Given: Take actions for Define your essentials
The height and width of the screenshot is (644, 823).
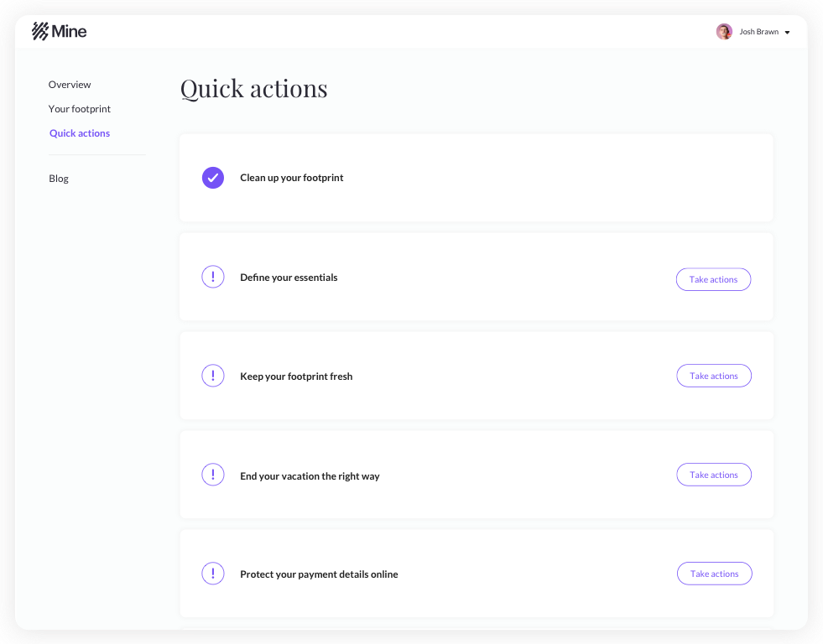Looking at the screenshot, I should tap(713, 279).
